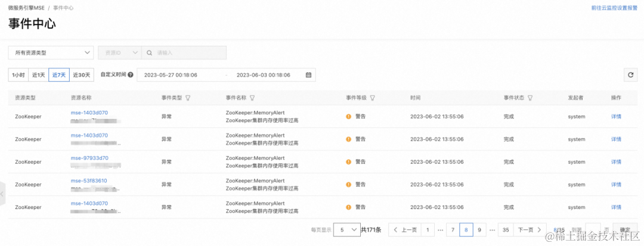
Task: Open the calendar icon in date range
Action: 308,75
